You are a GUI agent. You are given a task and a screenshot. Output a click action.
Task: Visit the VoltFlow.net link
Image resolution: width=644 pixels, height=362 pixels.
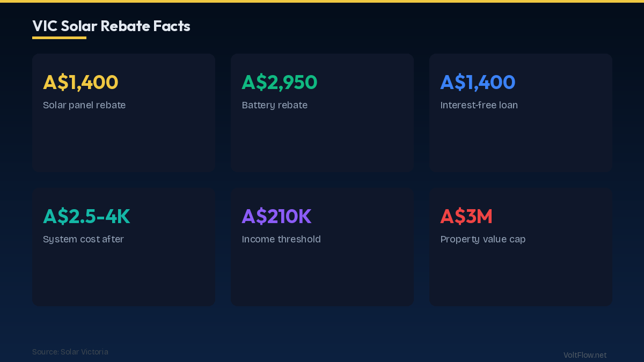point(584,355)
